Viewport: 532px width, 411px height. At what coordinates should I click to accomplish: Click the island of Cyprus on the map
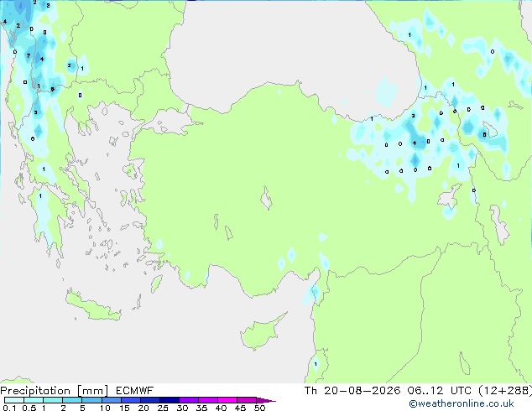(262, 332)
